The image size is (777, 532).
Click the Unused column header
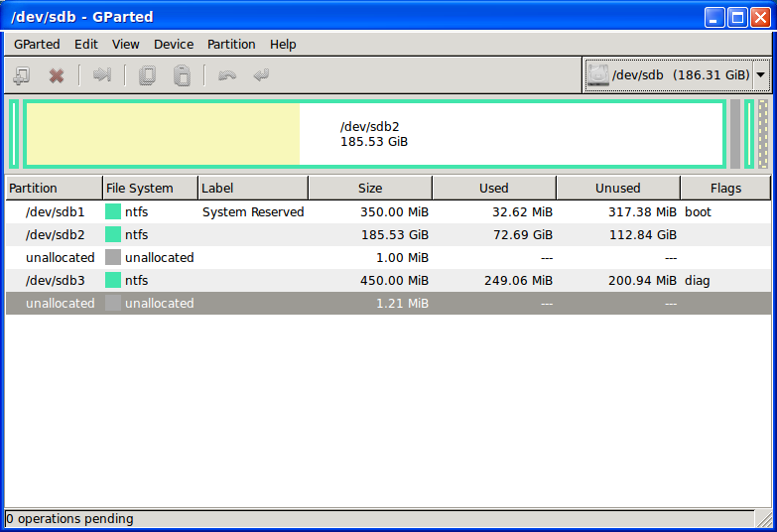(x=617, y=188)
